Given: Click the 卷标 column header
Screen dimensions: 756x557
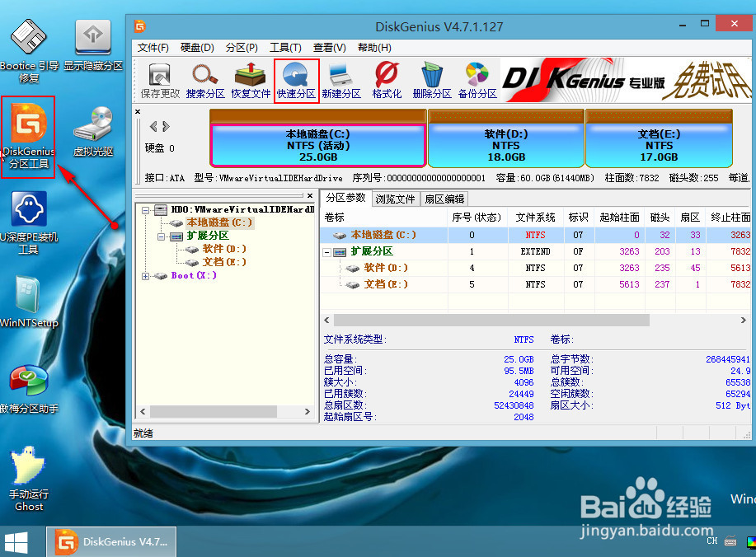Looking at the screenshot, I should click(384, 218).
